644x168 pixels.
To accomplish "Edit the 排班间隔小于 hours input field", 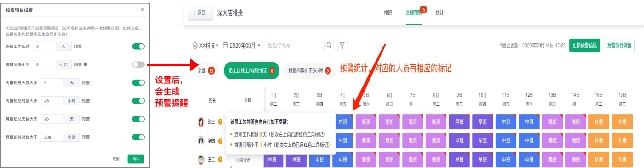I will (44, 64).
